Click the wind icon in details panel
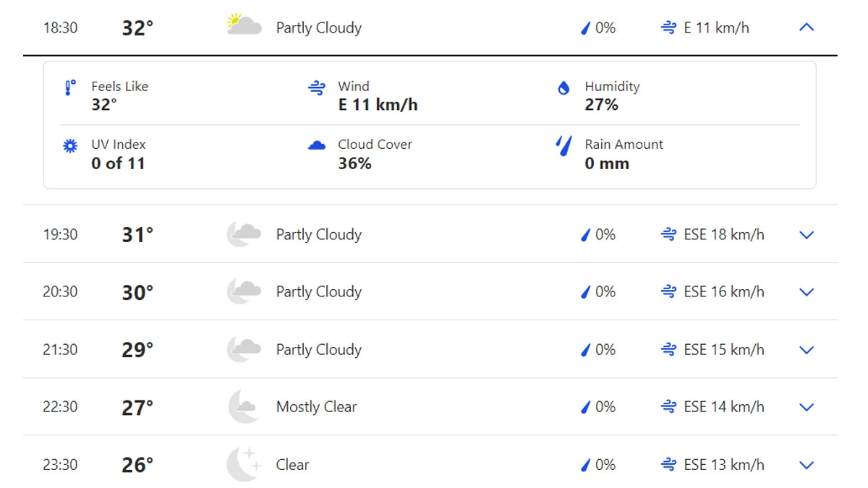 (x=317, y=88)
